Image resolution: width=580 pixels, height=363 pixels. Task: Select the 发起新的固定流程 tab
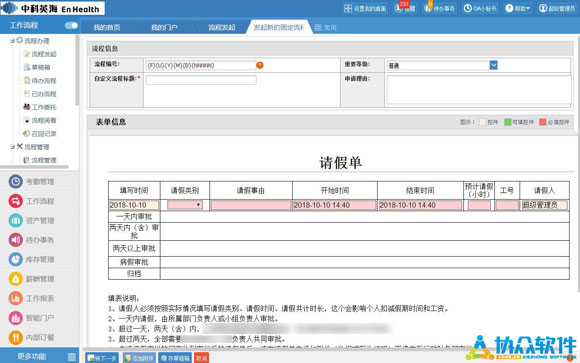point(279,27)
